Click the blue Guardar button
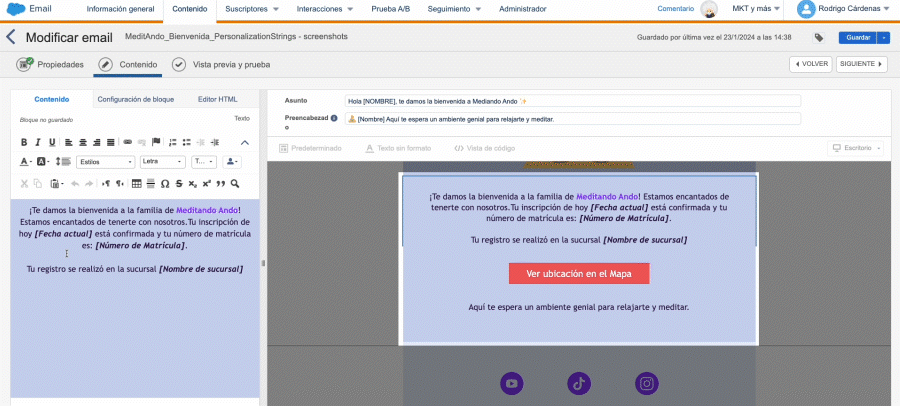This screenshot has height=406, width=900. (x=857, y=38)
